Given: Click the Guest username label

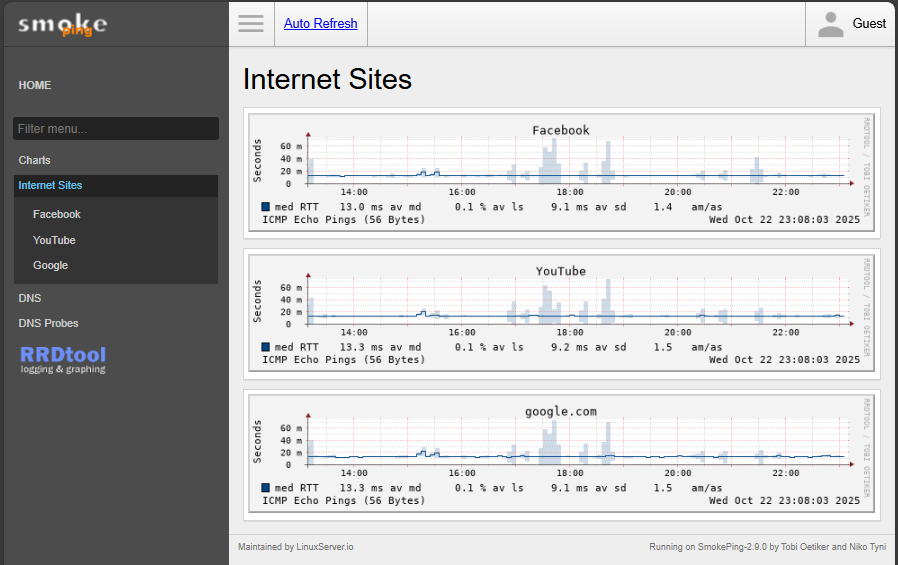Looking at the screenshot, I should pos(868,24).
